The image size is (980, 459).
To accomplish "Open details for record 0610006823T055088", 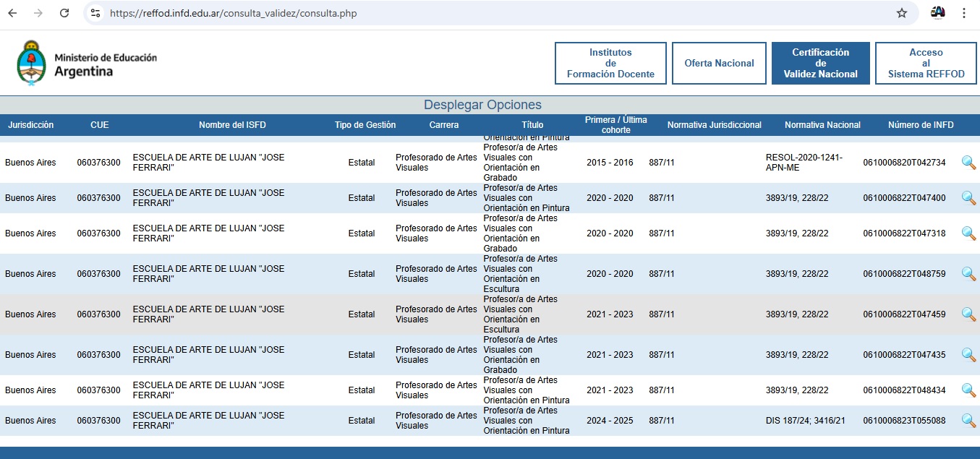I will pos(968,421).
